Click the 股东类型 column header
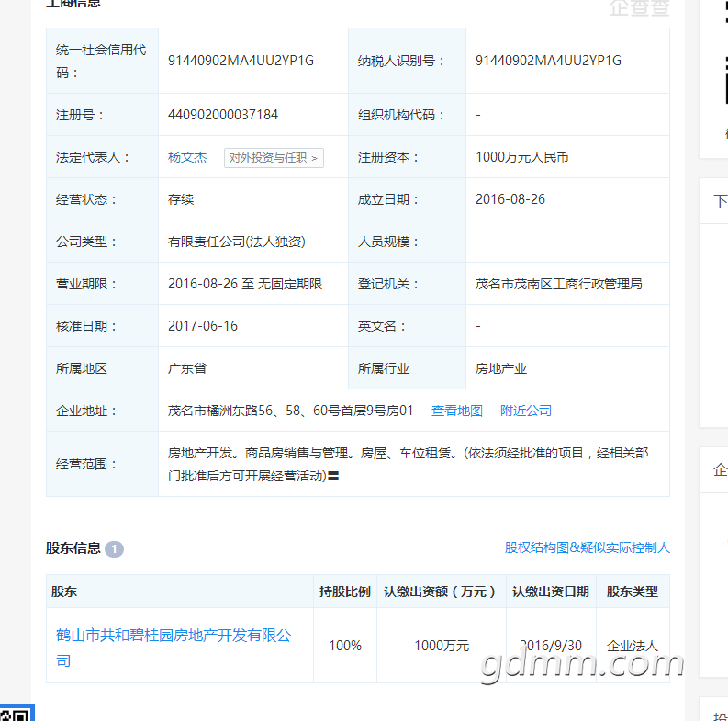 tap(633, 591)
